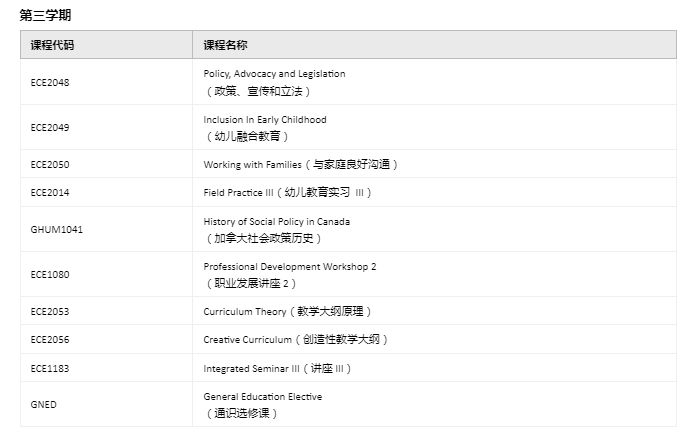Click General Education Elective course name
The image size is (694, 446).
pos(262,397)
